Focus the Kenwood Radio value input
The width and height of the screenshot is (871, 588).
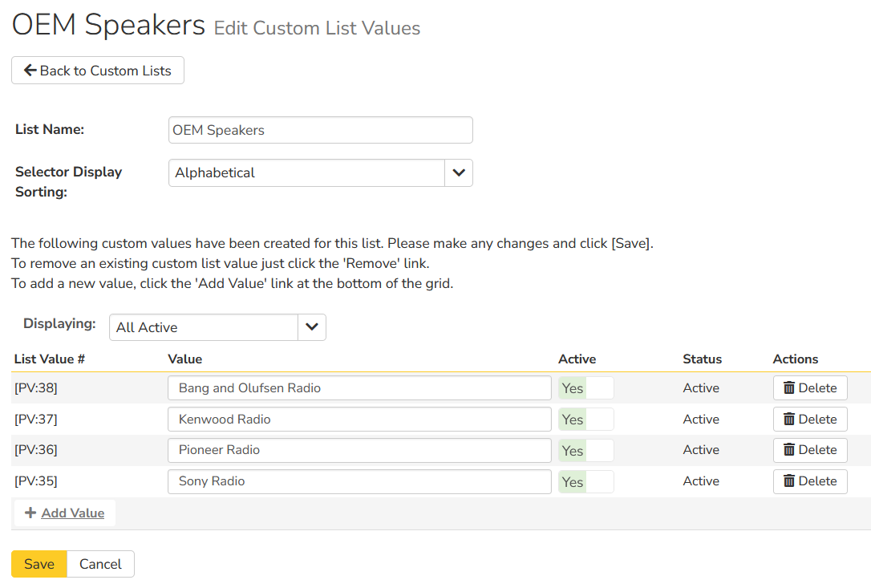point(359,420)
